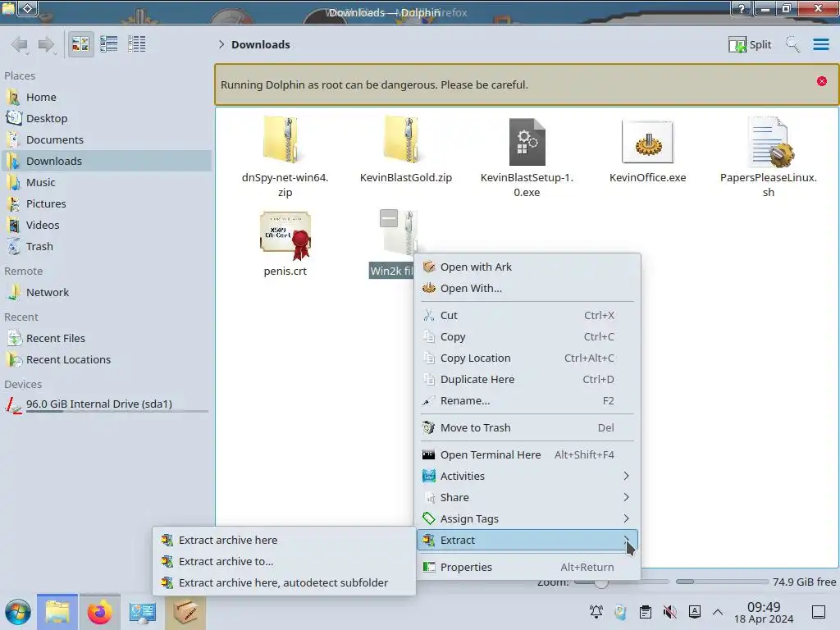840x630 pixels.
Task: Click the Dolphin file manager taskbar icon
Action: [57, 612]
